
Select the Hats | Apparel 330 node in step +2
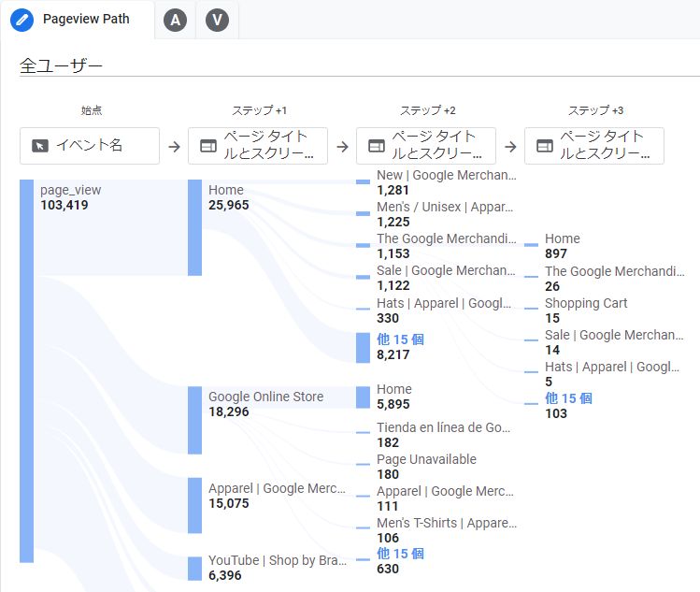pos(363,309)
